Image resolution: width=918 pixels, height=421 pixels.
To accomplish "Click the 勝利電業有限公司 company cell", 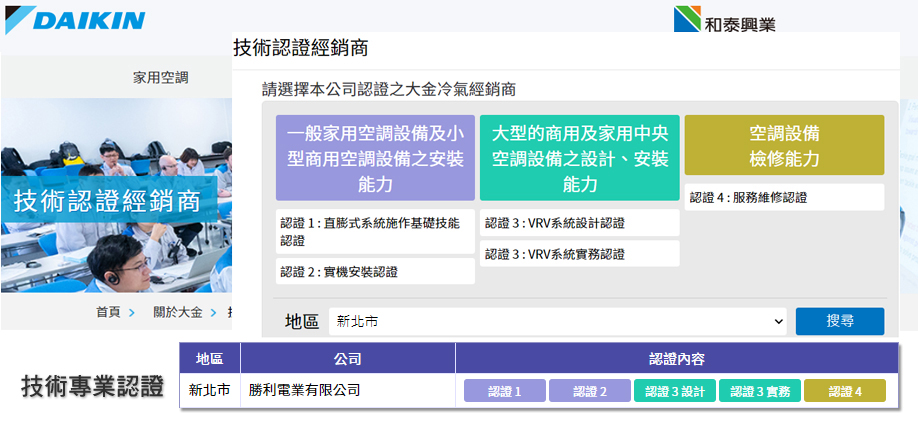I will tap(348, 390).
